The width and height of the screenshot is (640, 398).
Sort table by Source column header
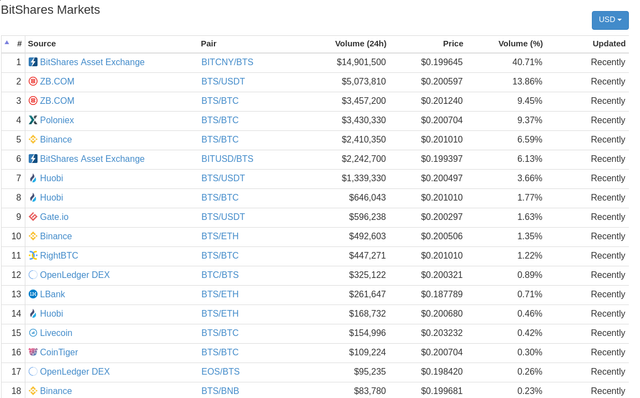[x=42, y=44]
